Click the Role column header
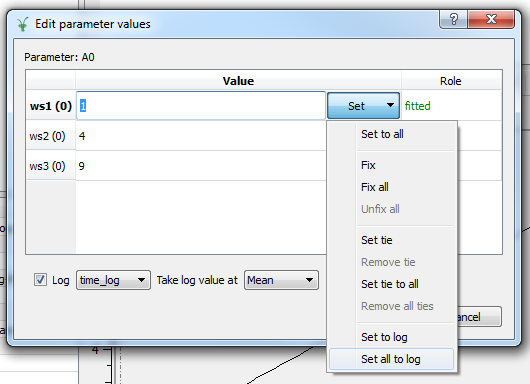Image resolution: width=530 pixels, height=384 pixels. 451,81
